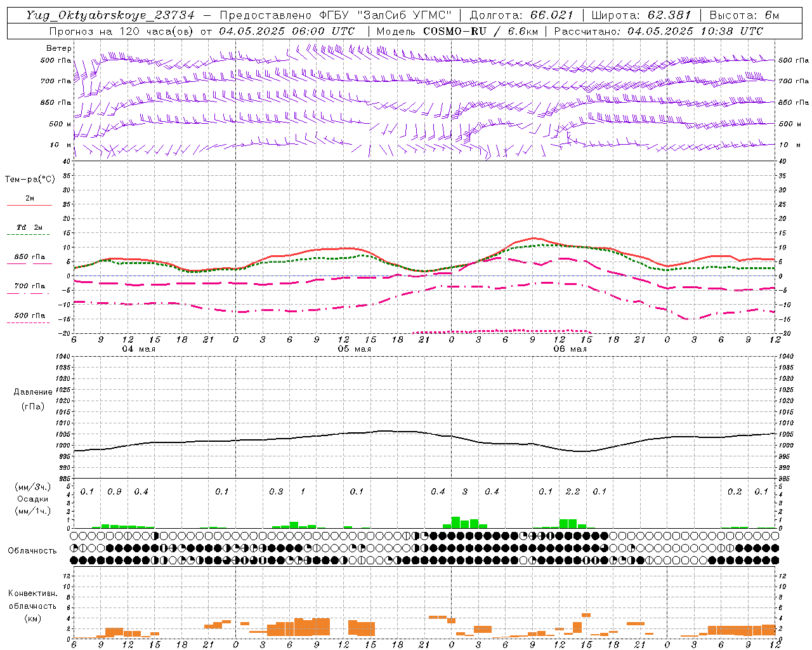
Task: Click the calculated time 04.05.2025 10:38 UTC
Action: 695,31
